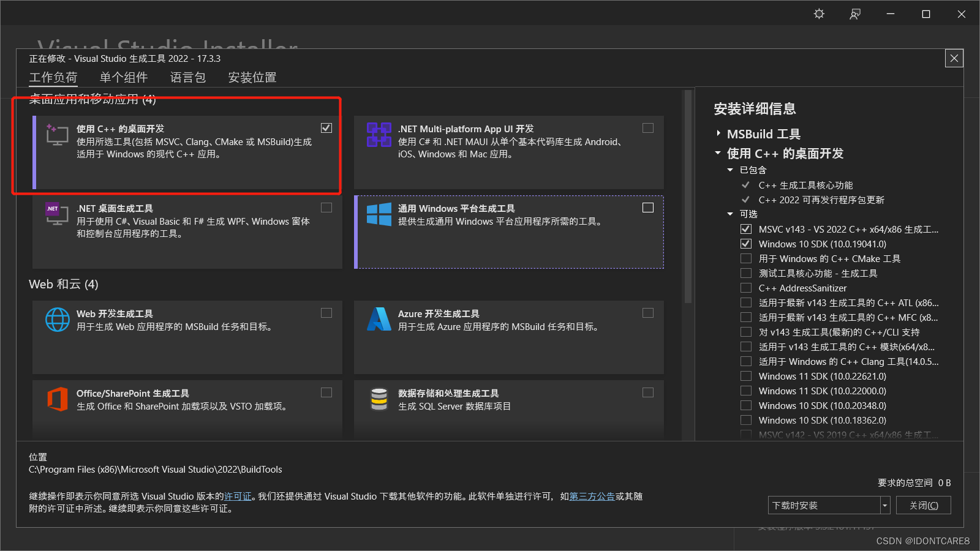This screenshot has height=551, width=980.
Task: Click the 通用 Windows 平台生成工具 Windows logo
Action: pos(379,216)
